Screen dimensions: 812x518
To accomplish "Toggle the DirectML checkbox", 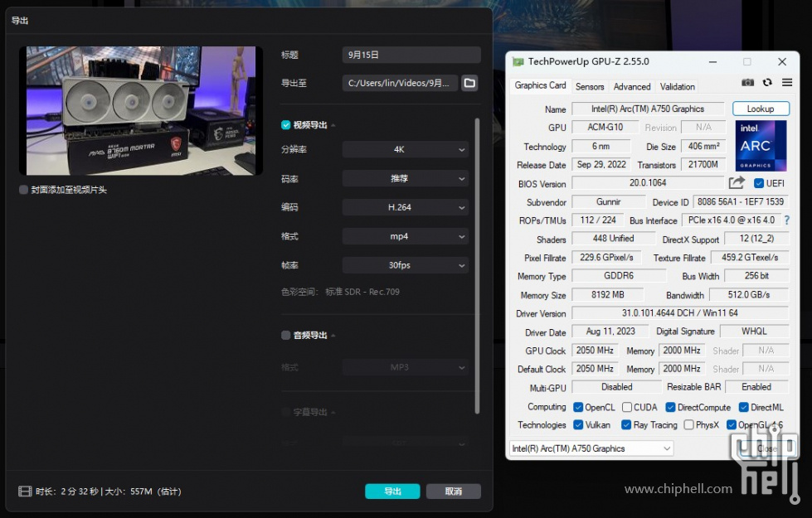I will (x=744, y=407).
